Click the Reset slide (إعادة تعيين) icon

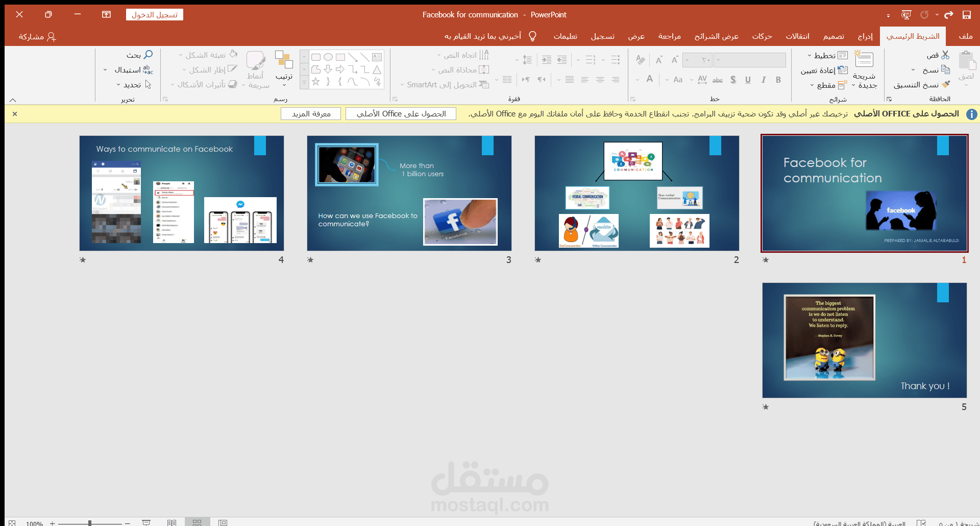pyautogui.click(x=843, y=70)
